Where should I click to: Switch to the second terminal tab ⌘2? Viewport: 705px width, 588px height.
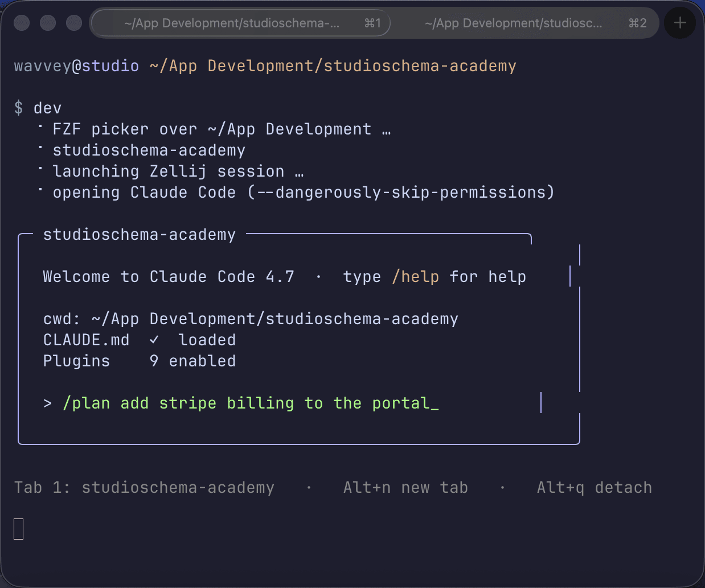(x=524, y=23)
